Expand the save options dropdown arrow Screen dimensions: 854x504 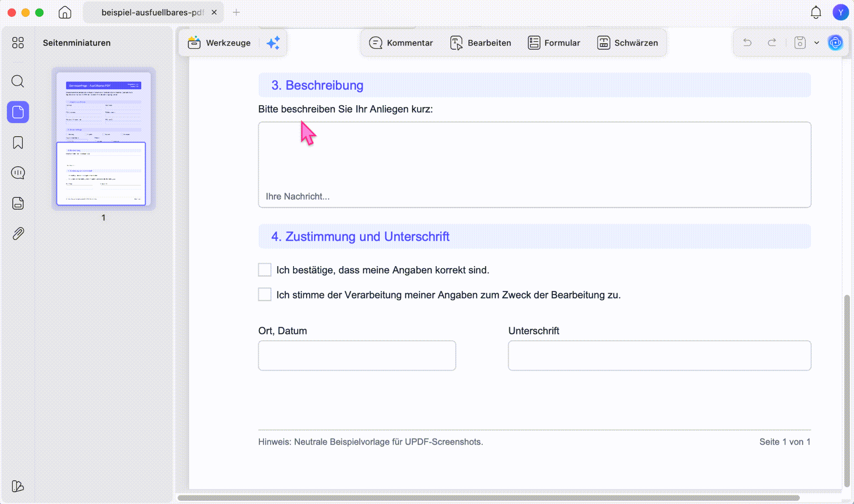click(817, 43)
